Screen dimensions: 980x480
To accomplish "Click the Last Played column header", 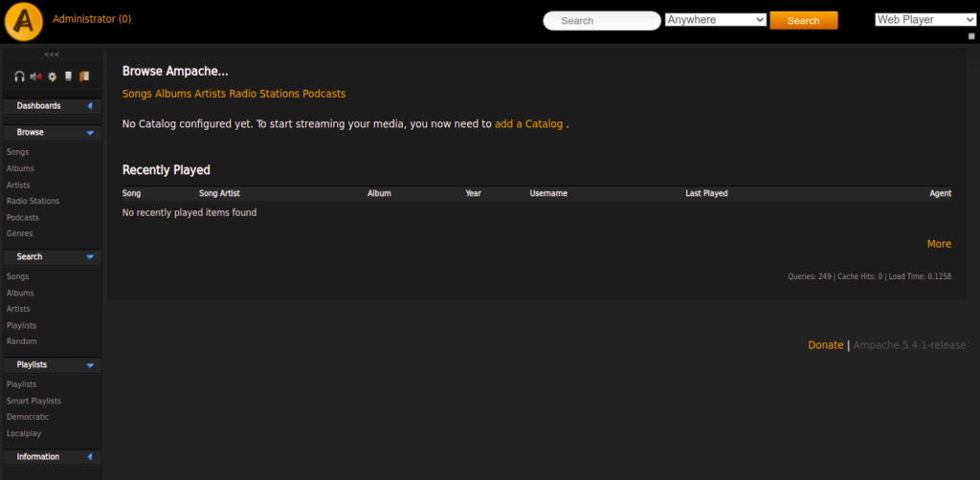I will pyautogui.click(x=706, y=193).
